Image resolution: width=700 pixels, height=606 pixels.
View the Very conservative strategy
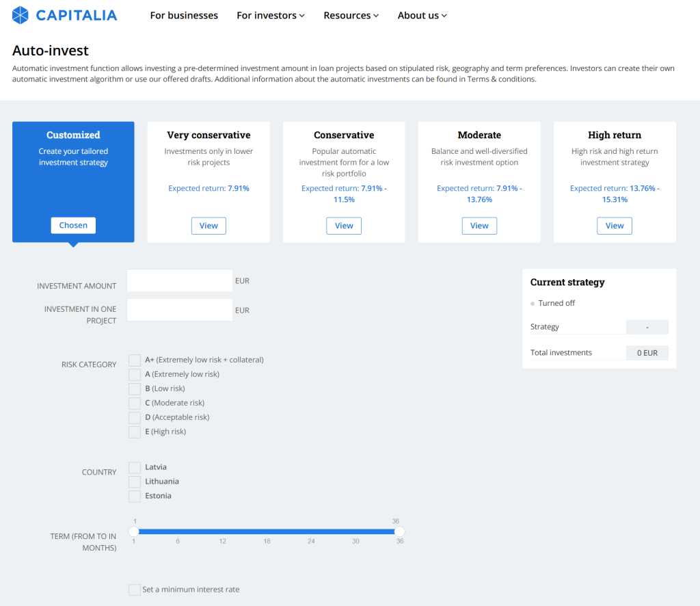click(208, 225)
